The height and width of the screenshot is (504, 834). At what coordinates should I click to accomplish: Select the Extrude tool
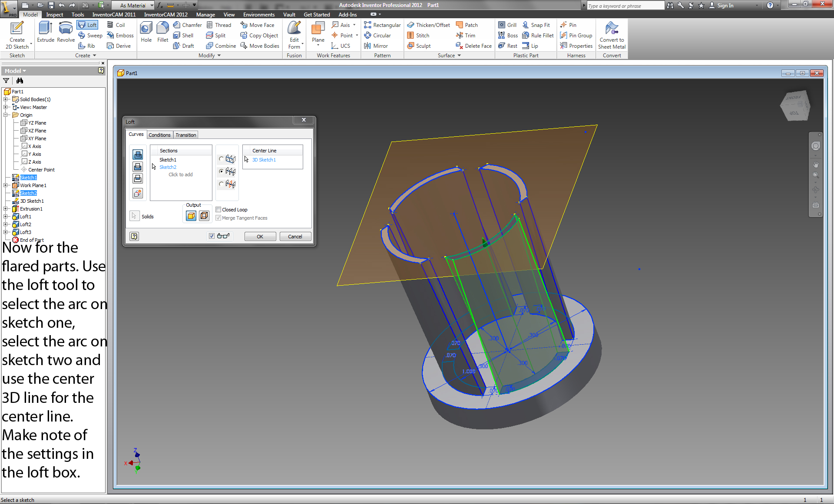click(46, 32)
